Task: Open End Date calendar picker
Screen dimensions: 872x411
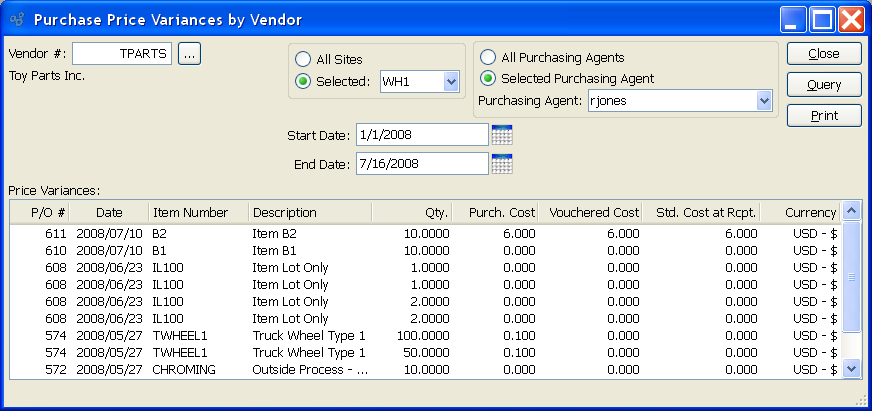Action: (502, 164)
